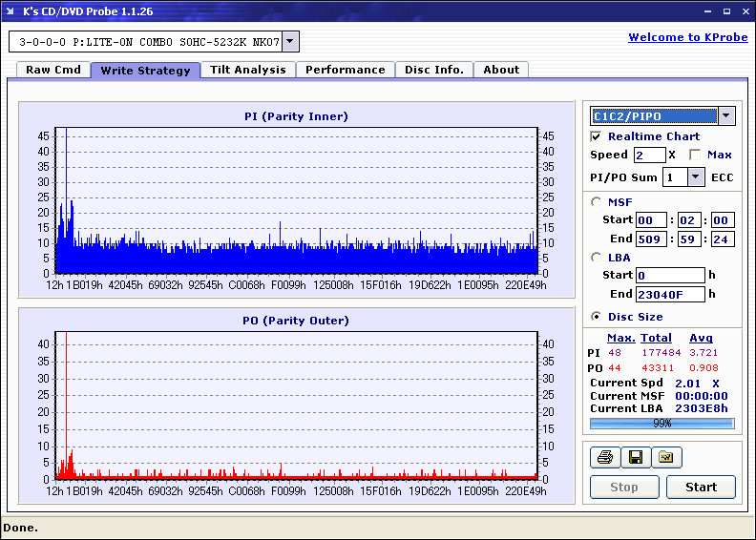Open the PI/PO Sum ECC dropdown

pyautogui.click(x=695, y=177)
